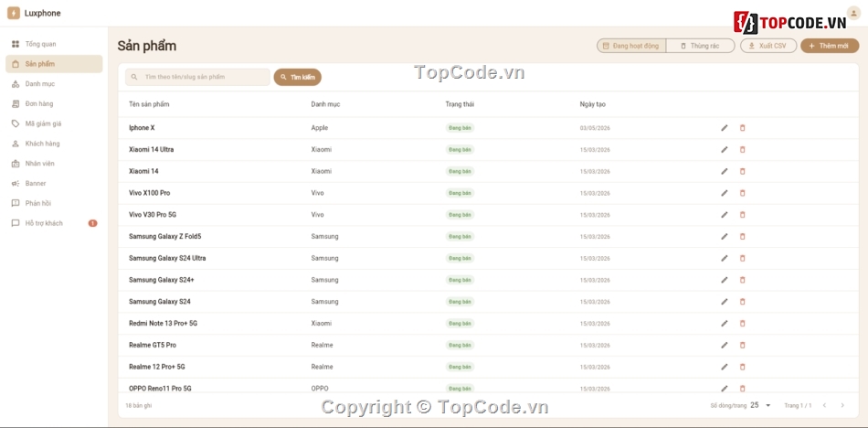Click the Tìm kiếm search button
This screenshot has width=868, height=428.
[x=297, y=77]
